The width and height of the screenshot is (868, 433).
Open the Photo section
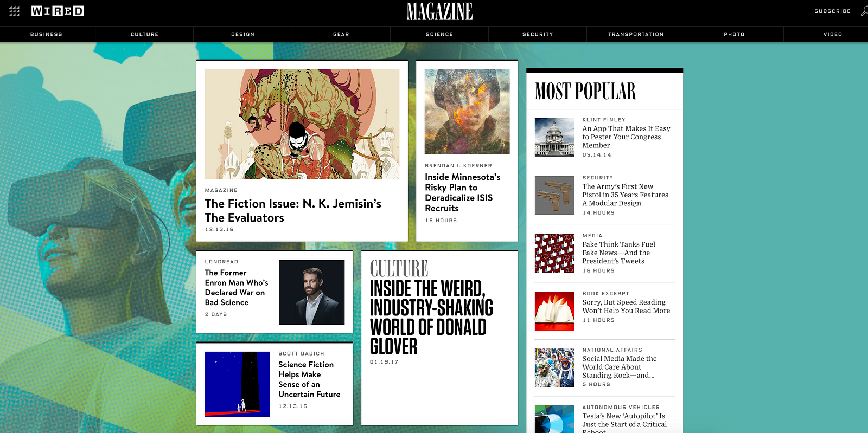734,34
